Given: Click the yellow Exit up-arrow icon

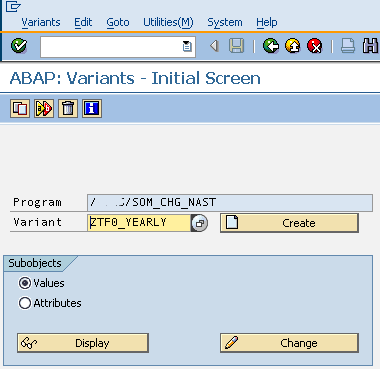Looking at the screenshot, I should (293, 46).
